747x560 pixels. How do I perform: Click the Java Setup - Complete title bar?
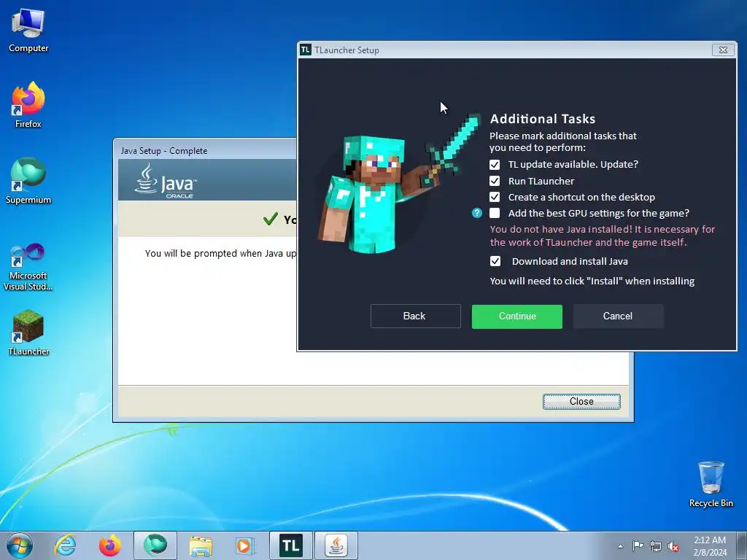[206, 150]
